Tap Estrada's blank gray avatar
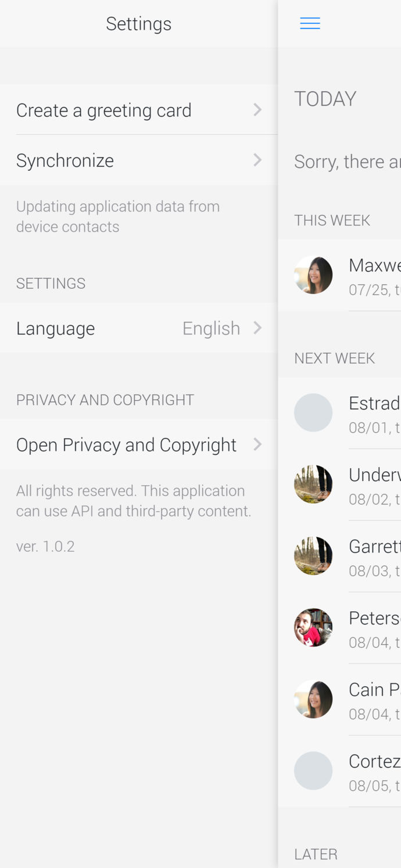The width and height of the screenshot is (401, 868). 313,413
